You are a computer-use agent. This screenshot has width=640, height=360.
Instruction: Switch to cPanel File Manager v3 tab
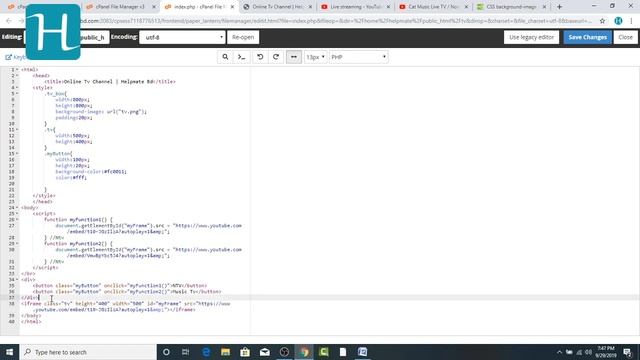point(120,7)
